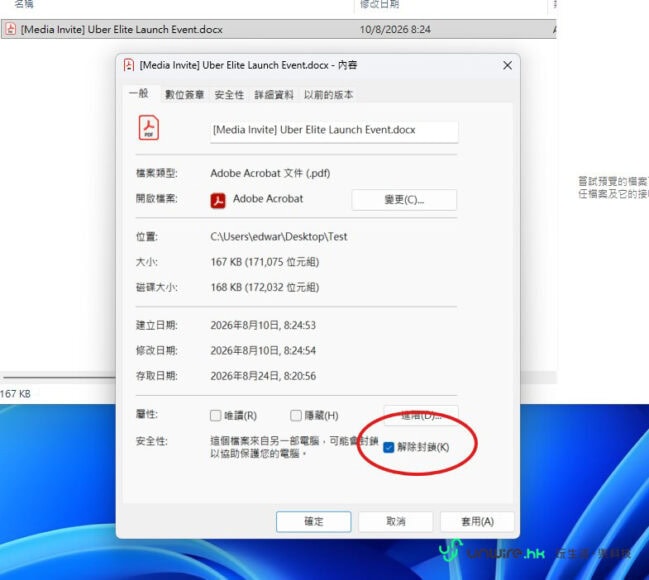Confirm with the 確定 button
This screenshot has width=649, height=580.
pos(313,522)
